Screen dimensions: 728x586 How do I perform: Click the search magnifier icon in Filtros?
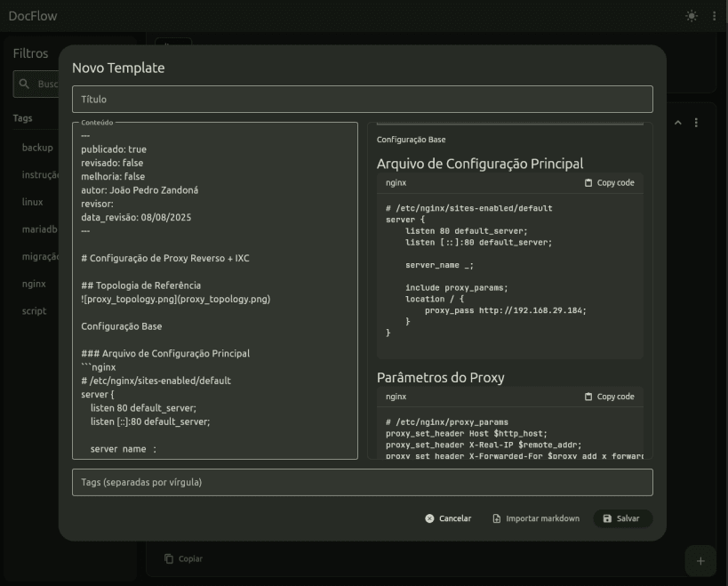pyautogui.click(x=24, y=84)
